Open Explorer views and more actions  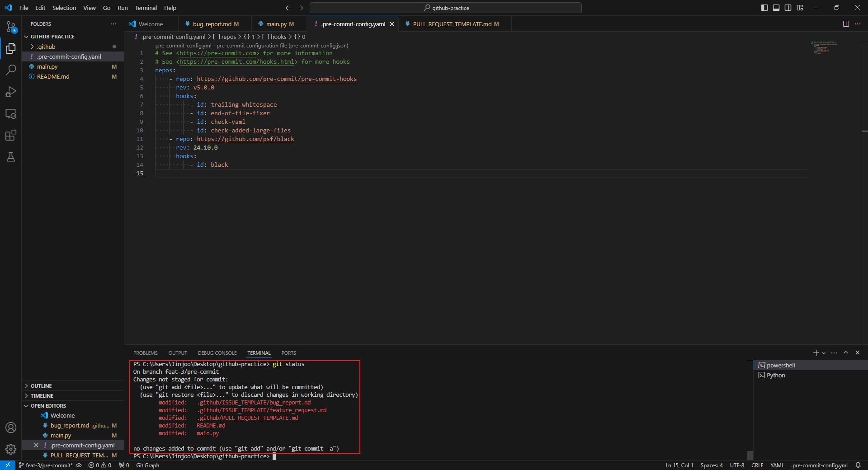113,24
